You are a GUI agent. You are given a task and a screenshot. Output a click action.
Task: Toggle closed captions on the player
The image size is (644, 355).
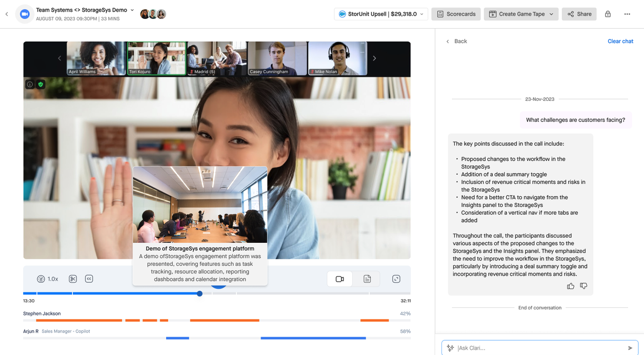(x=89, y=279)
